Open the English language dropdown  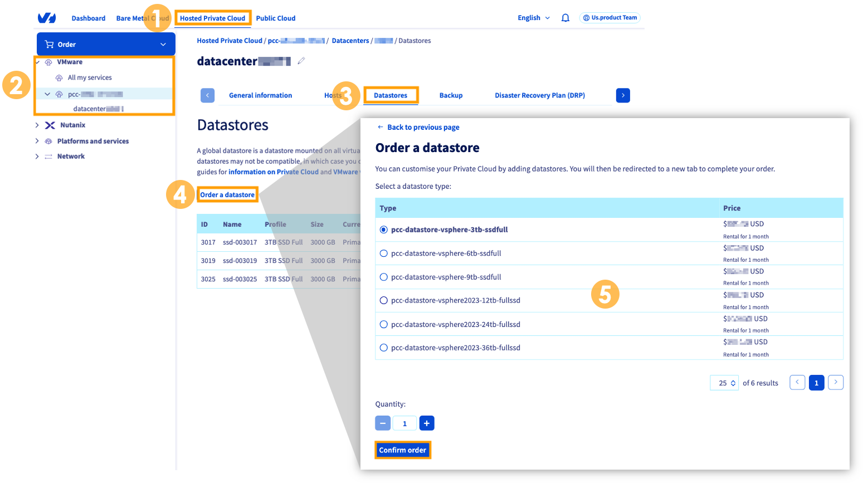pos(534,18)
